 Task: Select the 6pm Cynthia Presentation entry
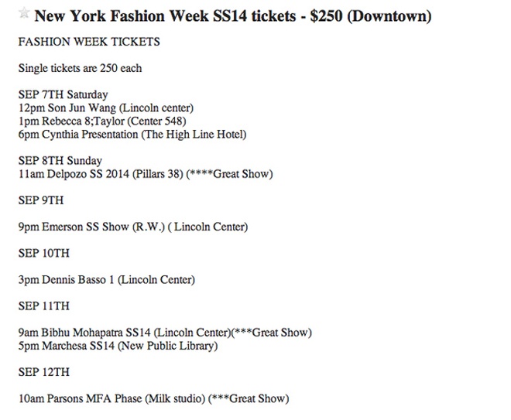[132, 135]
